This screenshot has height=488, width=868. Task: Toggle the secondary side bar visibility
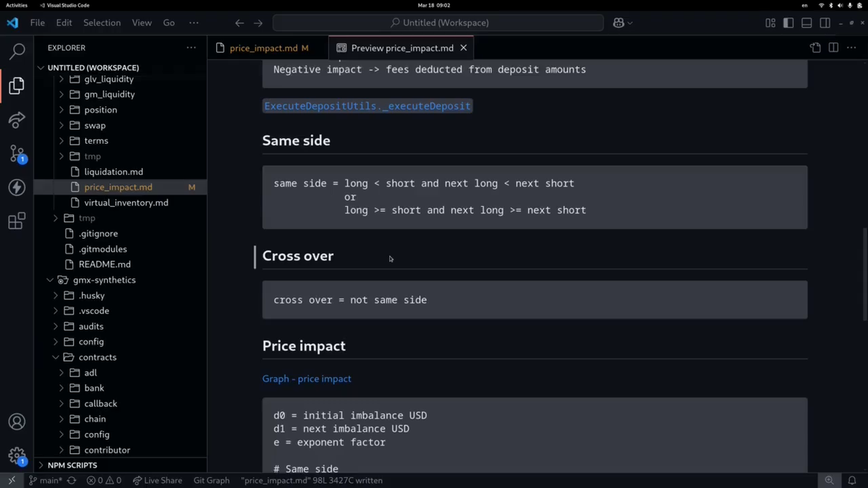point(825,23)
